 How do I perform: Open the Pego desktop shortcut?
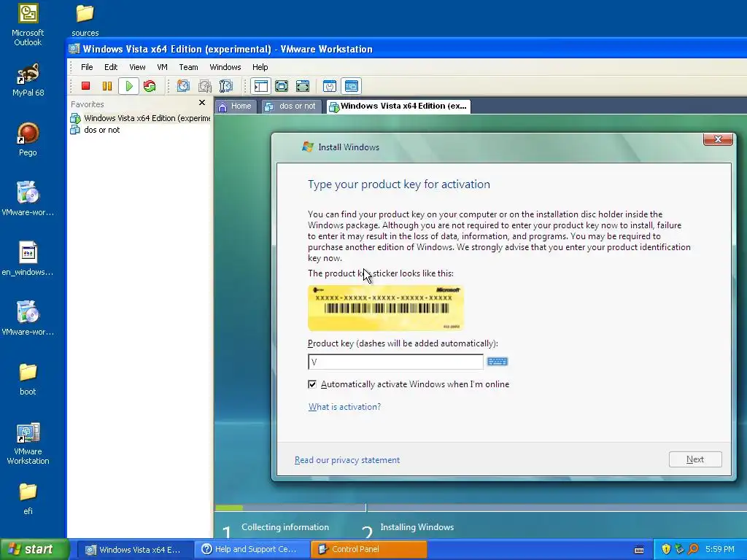click(28, 139)
